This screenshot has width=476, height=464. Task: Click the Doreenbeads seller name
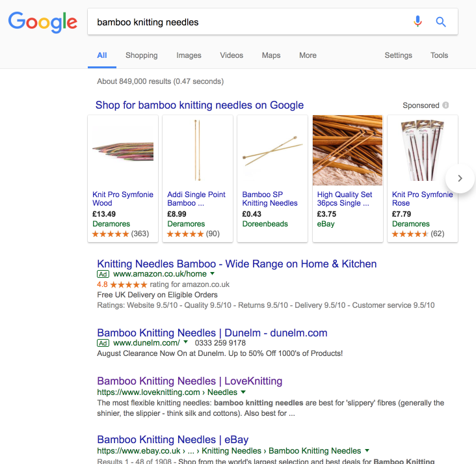[265, 224]
